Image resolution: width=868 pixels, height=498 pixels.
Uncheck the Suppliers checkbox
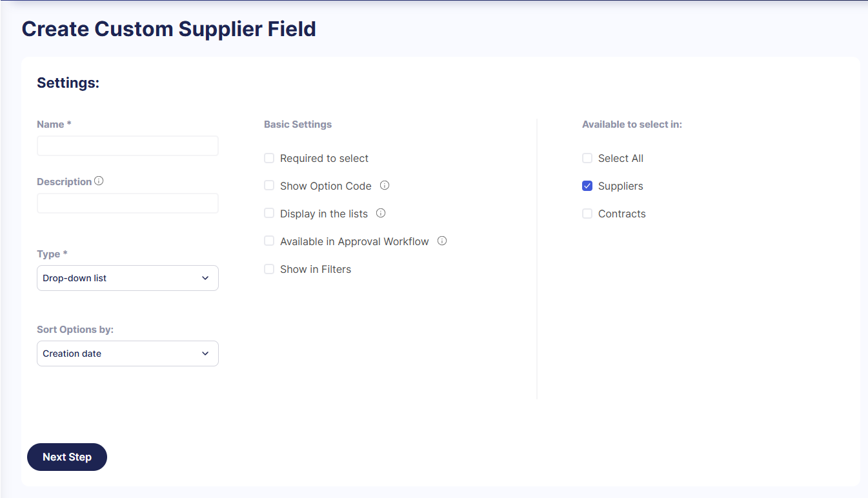point(587,186)
